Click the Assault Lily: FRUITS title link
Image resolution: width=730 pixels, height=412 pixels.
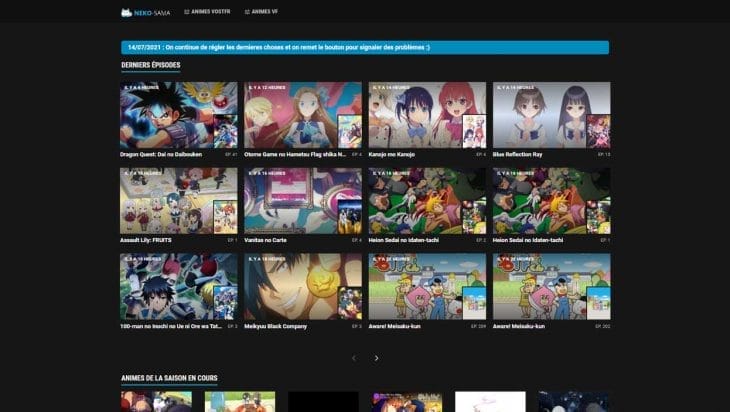(148, 241)
